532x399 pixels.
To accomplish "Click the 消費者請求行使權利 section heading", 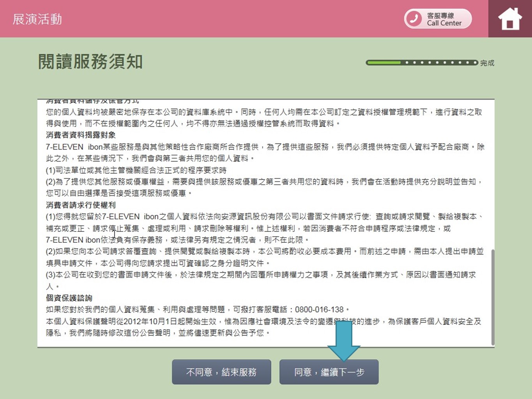I will pos(81,205).
